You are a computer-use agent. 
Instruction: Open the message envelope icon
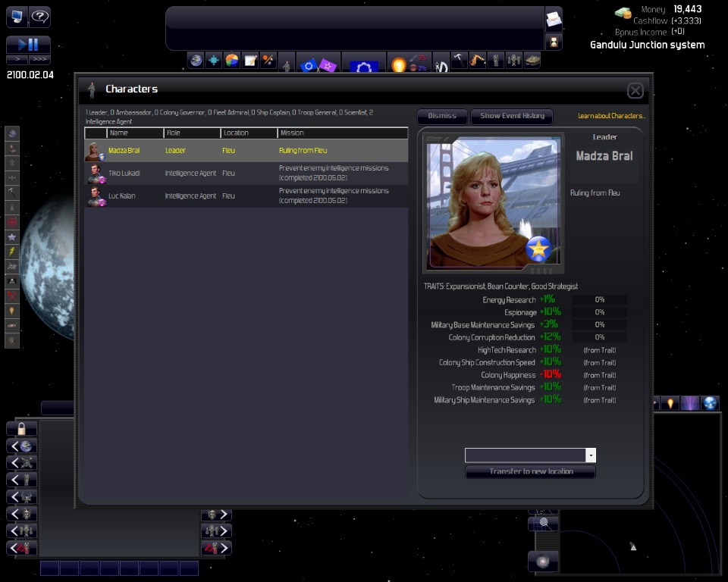click(554, 19)
